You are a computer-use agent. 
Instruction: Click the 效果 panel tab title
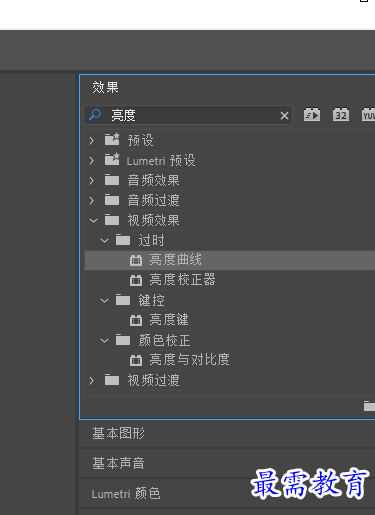pyautogui.click(x=105, y=88)
